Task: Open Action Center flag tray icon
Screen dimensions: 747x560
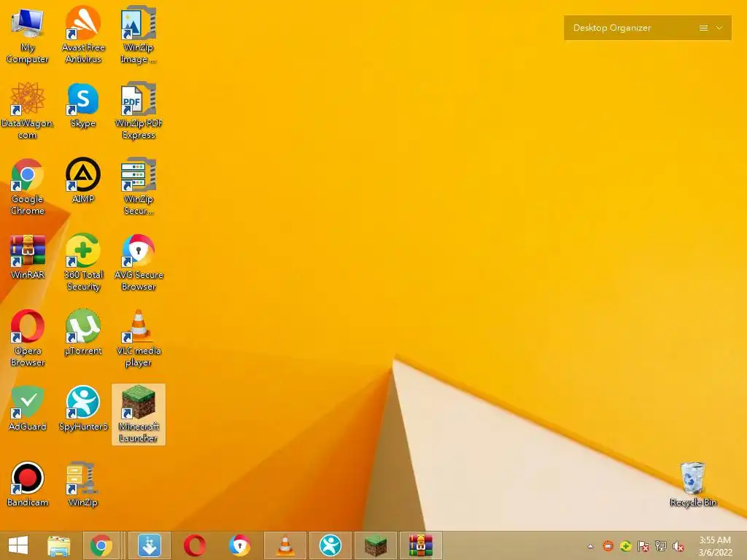Action: (x=643, y=546)
